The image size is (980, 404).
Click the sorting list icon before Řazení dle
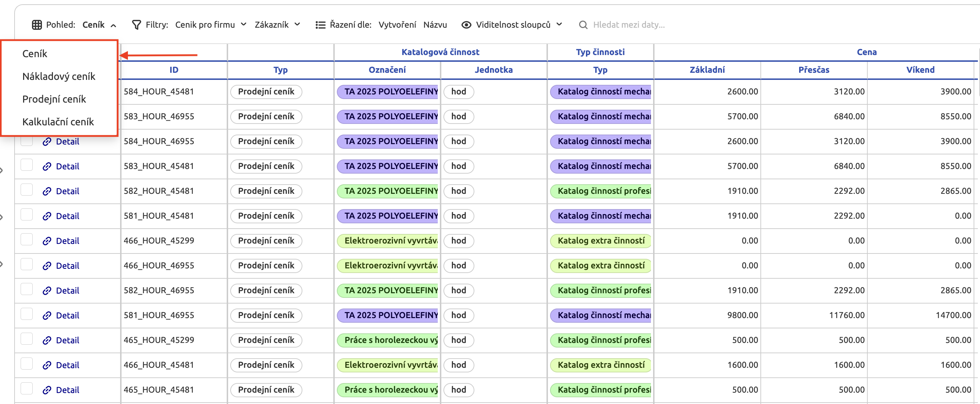pos(320,24)
